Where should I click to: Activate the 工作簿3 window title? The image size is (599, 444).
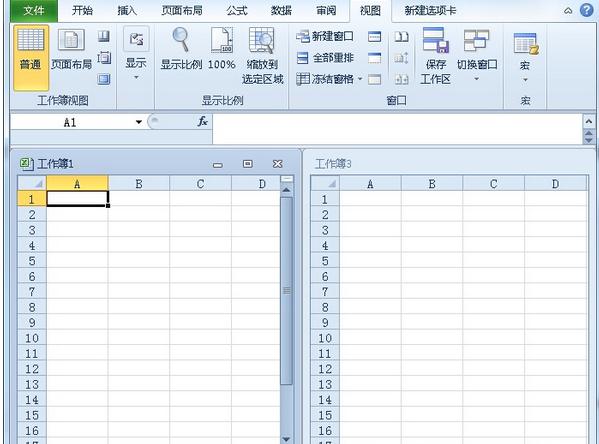pyautogui.click(x=333, y=164)
